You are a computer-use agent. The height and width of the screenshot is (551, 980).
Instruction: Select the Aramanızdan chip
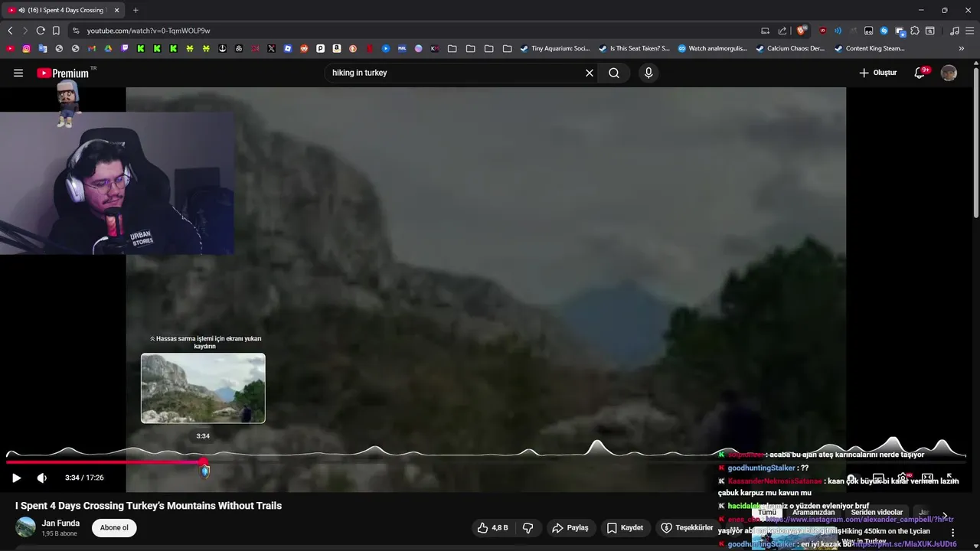813,513
